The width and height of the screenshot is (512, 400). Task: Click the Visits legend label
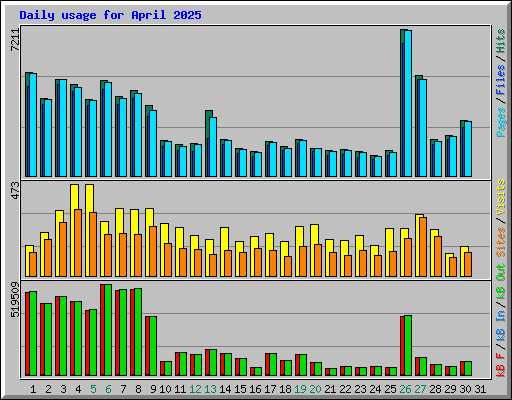(501, 197)
